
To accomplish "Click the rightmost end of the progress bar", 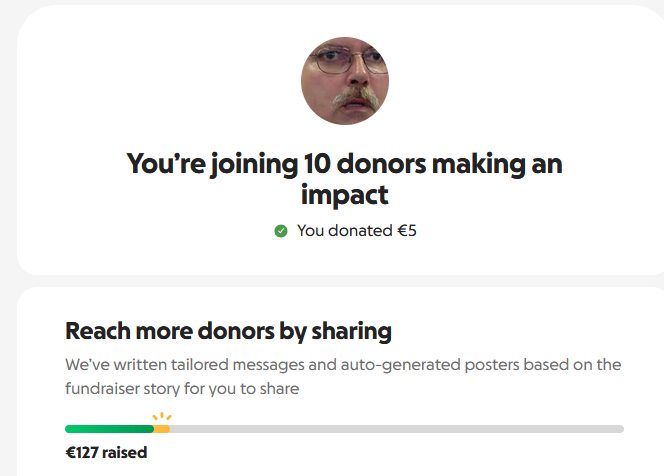I will [x=620, y=429].
